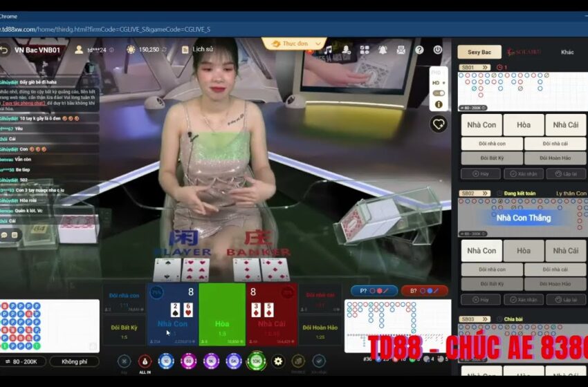Click the cancel X bet icon
The width and height of the screenshot is (588, 387).
pos(124,361)
